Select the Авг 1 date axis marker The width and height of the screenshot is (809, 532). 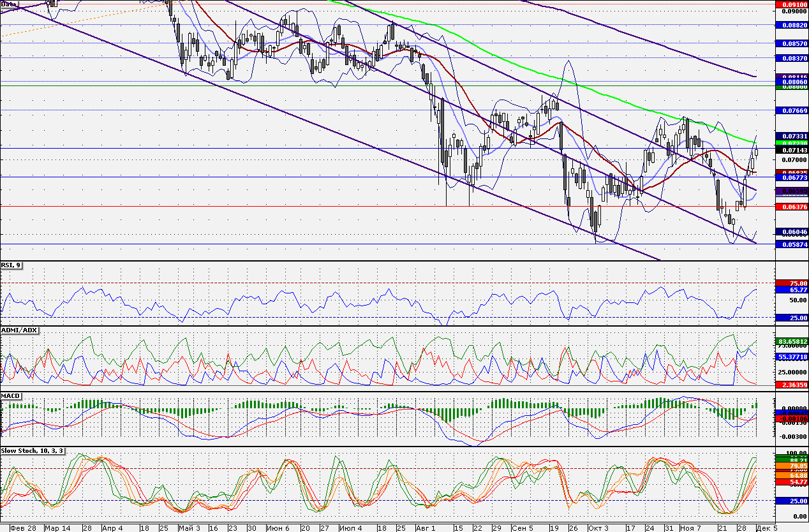click(426, 528)
